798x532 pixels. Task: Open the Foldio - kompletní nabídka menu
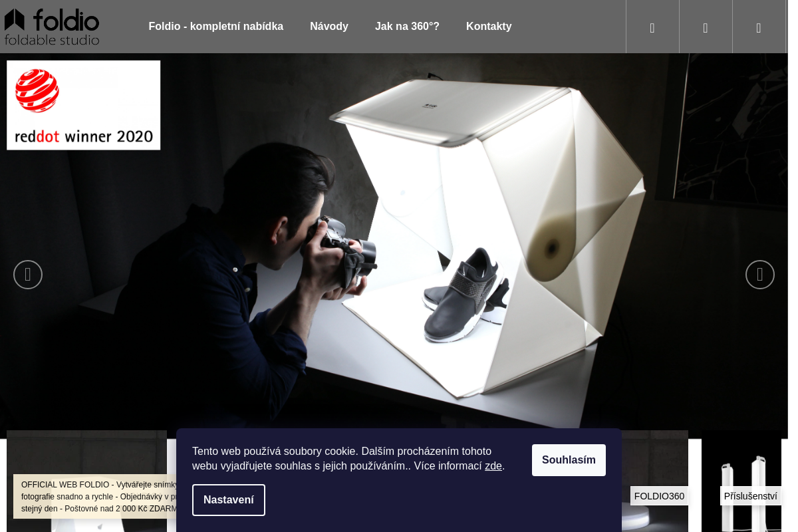[x=216, y=27]
